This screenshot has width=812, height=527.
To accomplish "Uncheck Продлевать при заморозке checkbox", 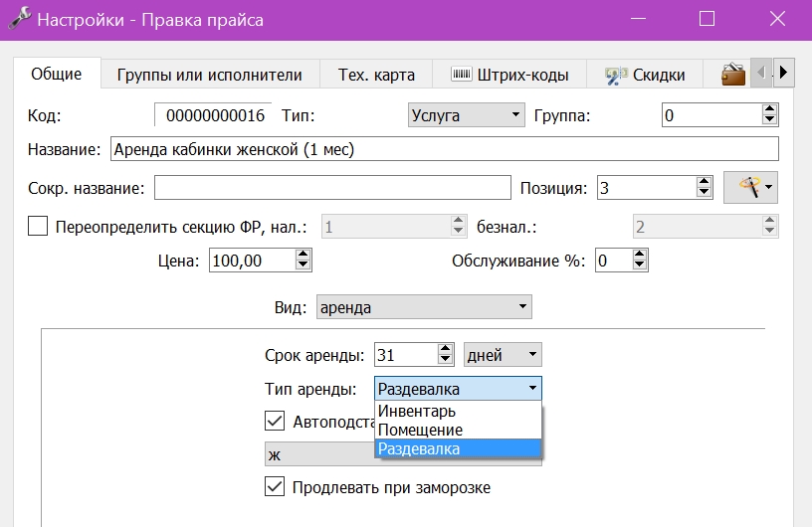I will 275,486.
